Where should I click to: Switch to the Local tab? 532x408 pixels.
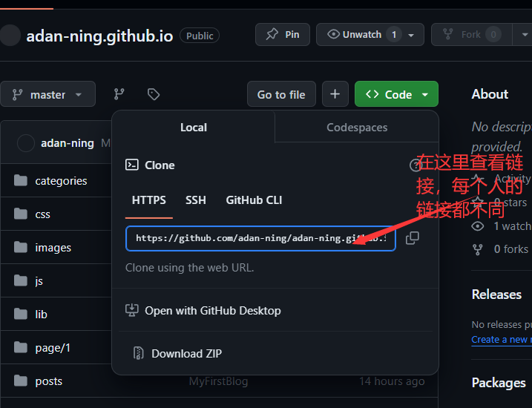click(x=194, y=127)
